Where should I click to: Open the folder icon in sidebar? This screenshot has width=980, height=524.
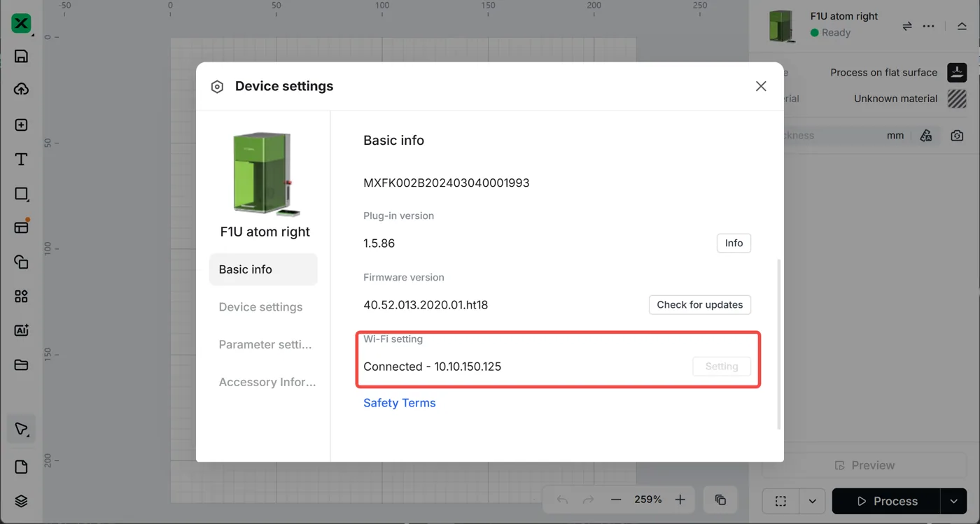(21, 364)
